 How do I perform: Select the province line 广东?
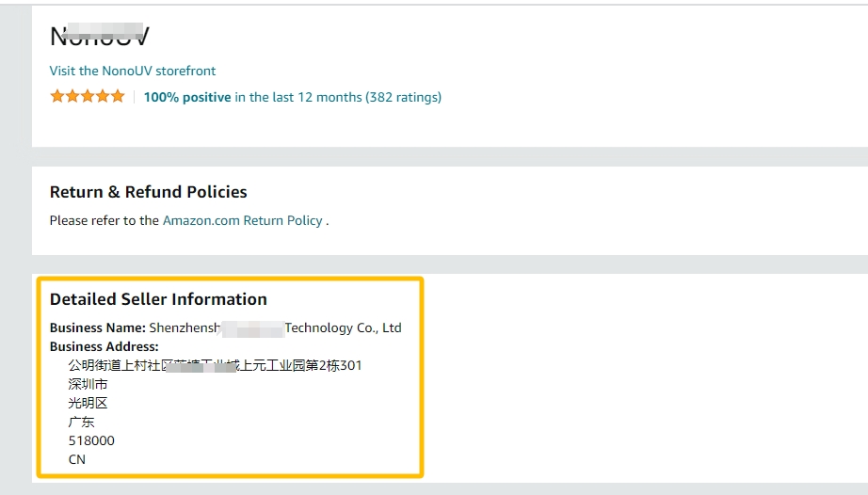81,422
